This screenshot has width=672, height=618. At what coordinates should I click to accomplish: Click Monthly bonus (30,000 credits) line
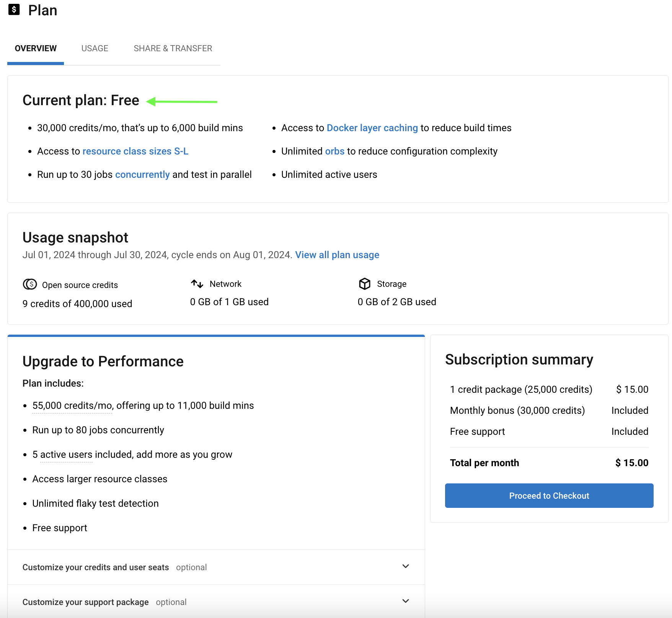(517, 411)
